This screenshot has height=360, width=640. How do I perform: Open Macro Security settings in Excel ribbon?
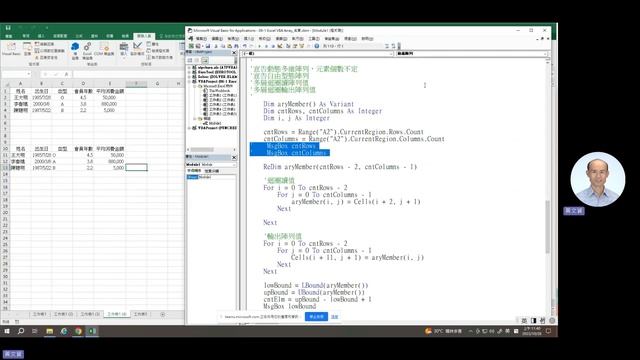click(x=47, y=58)
